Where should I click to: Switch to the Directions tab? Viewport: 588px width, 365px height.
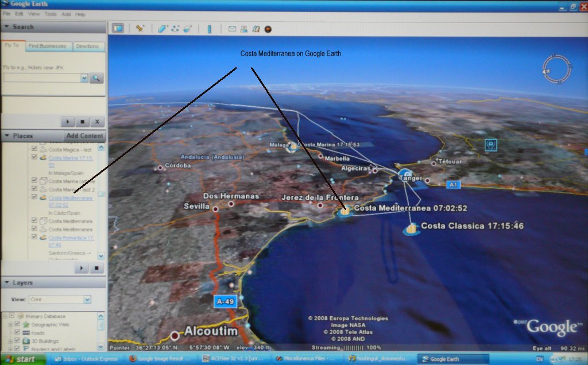click(x=87, y=46)
